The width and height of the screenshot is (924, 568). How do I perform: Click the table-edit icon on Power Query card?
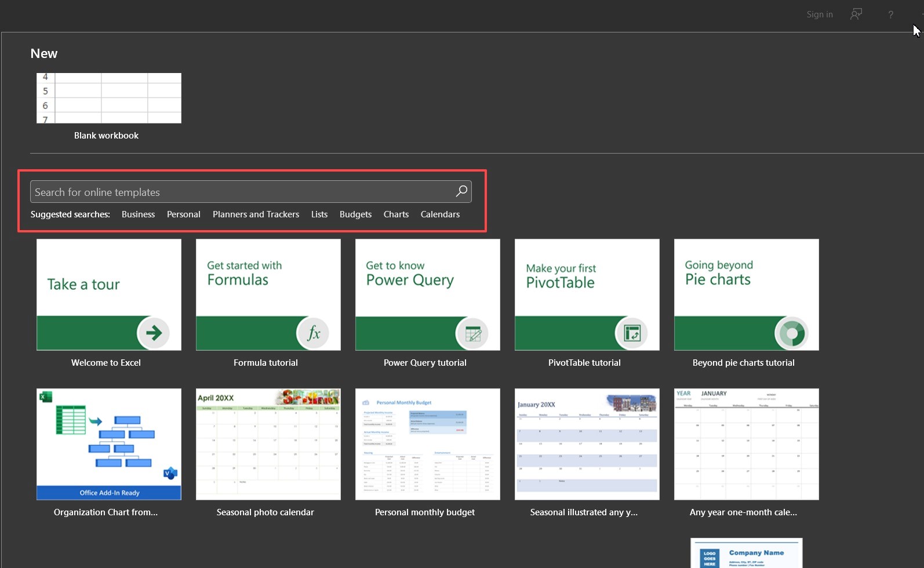472,333
